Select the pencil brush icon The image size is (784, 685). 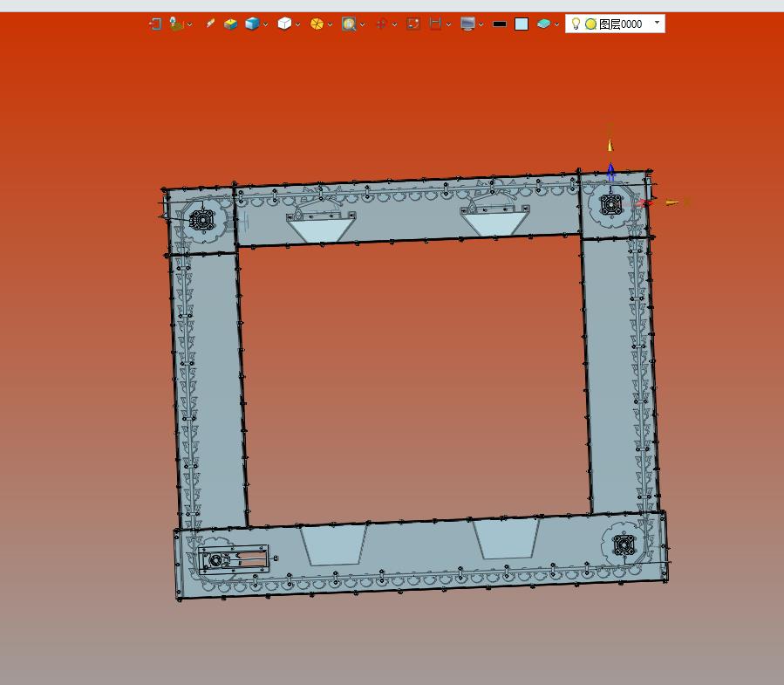click(x=210, y=24)
